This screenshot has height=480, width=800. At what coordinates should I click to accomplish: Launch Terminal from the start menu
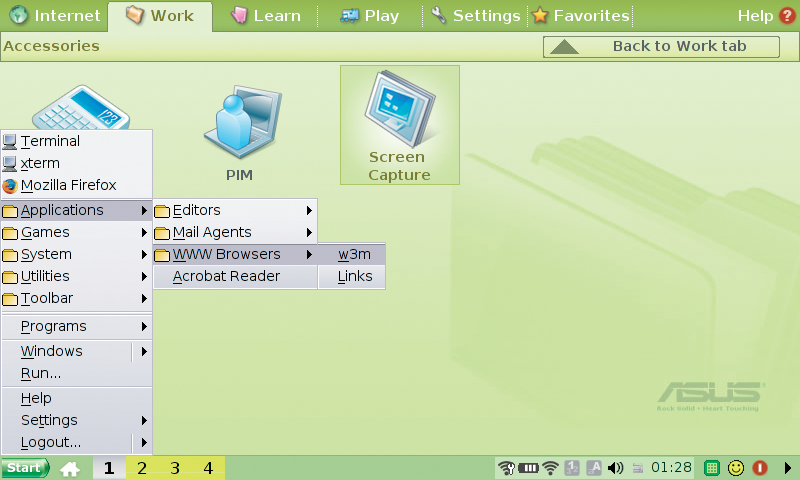(77, 141)
